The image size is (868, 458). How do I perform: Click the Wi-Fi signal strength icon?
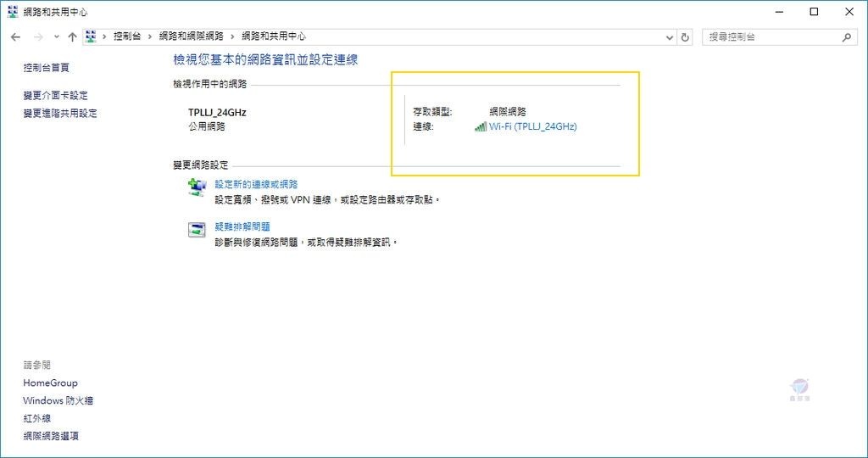tap(481, 127)
